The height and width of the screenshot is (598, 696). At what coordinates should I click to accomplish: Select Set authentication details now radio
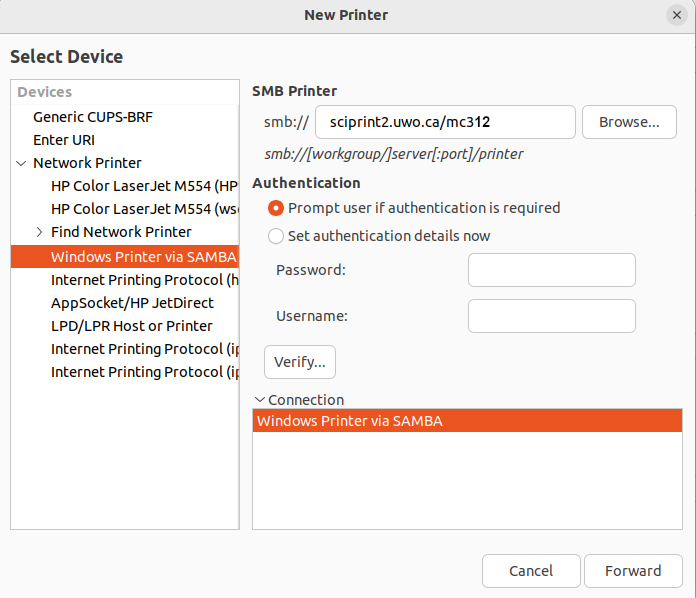point(276,236)
